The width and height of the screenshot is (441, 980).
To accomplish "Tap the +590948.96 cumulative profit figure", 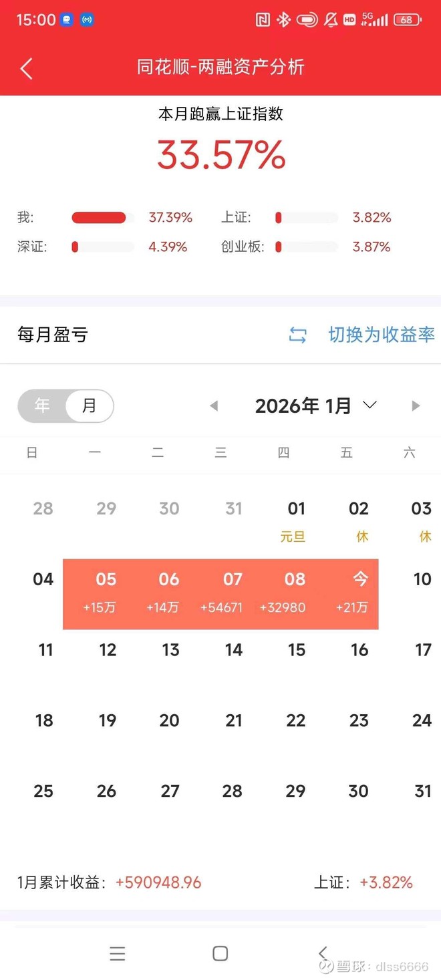I will pyautogui.click(x=158, y=882).
